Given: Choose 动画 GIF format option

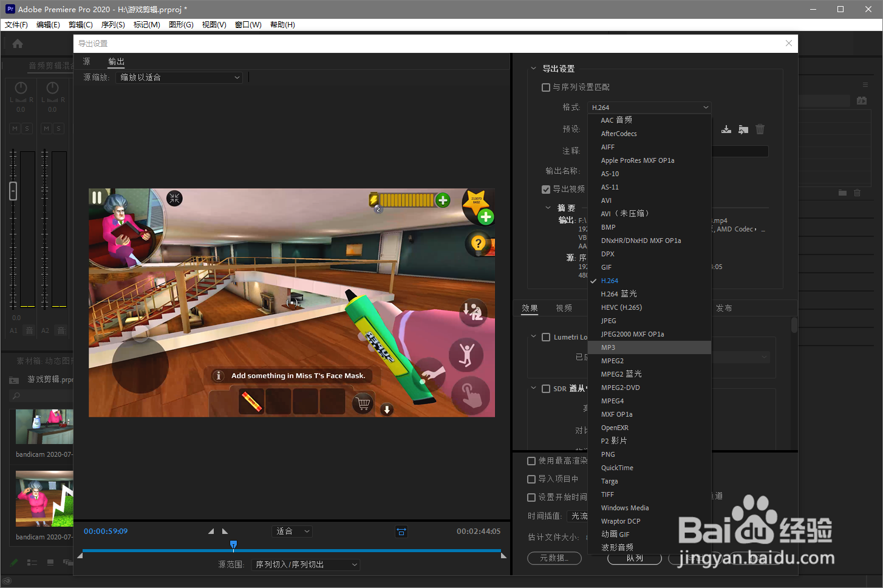Looking at the screenshot, I should click(x=649, y=535).
